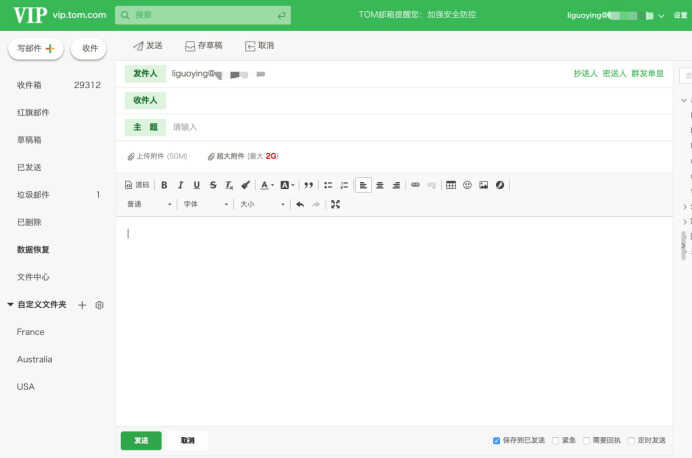Undo the last edit

[x=300, y=204]
